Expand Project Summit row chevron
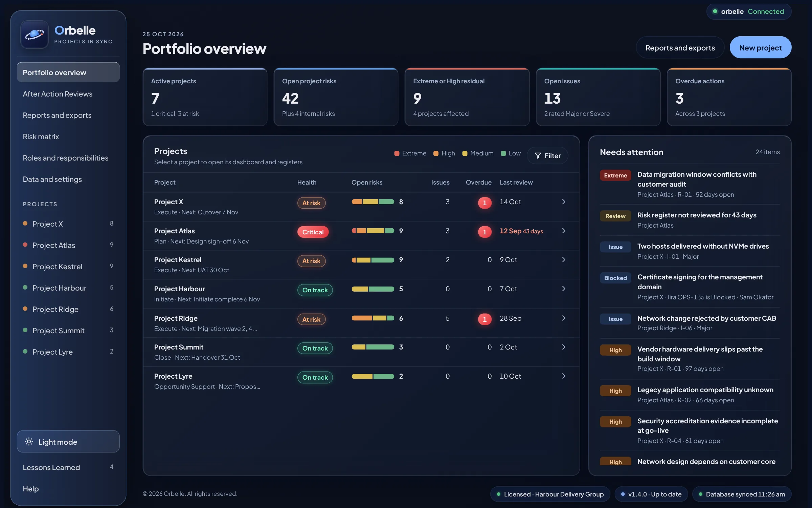Image resolution: width=812 pixels, height=508 pixels. (564, 347)
